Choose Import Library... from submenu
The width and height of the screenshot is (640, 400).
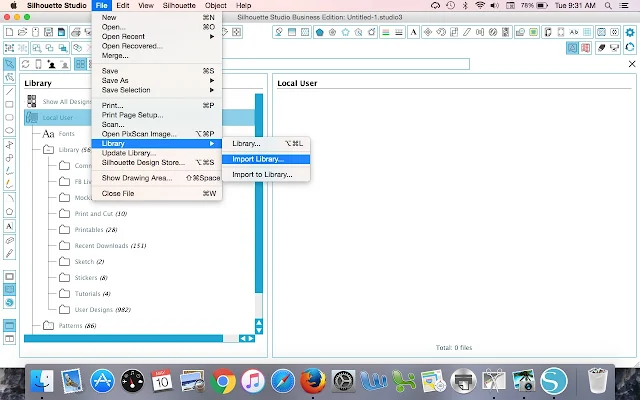pos(266,159)
